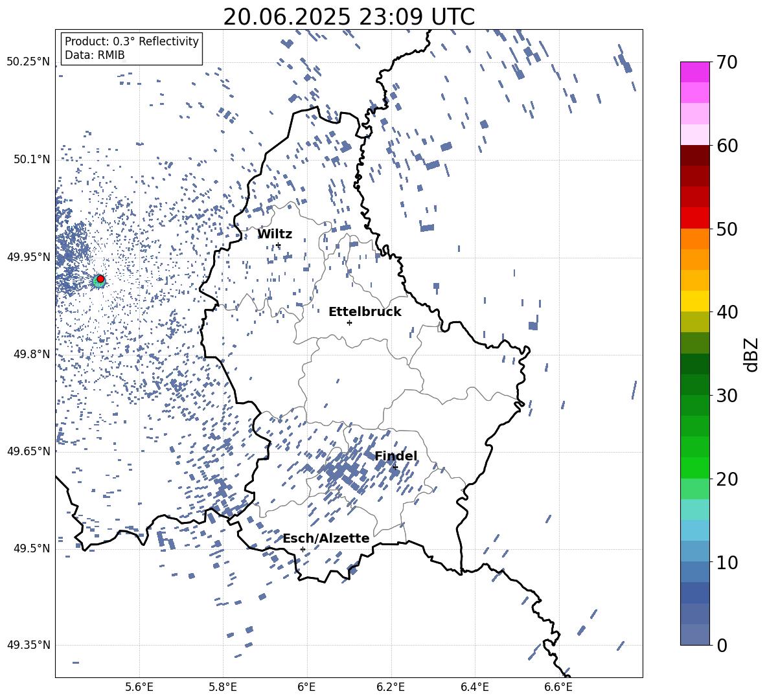Click the 6.4°E longitude label
Image resolution: width=767 pixels, height=700 pixels.
pos(474,687)
